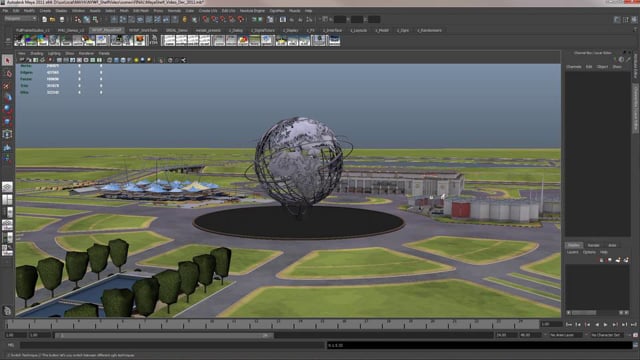The height and width of the screenshot is (360, 640).
Task: Toggle Snap to points magnet
Action: (223, 20)
